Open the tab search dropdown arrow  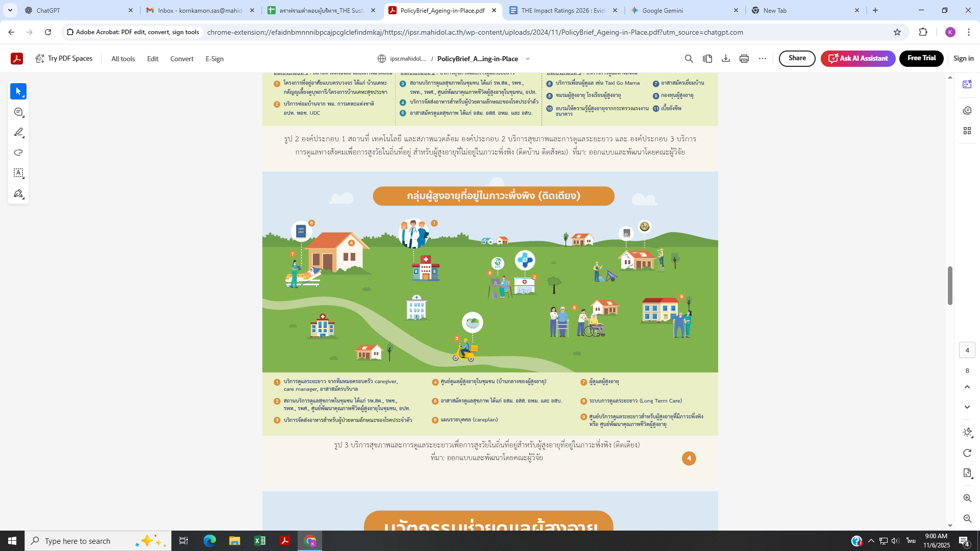10,10
